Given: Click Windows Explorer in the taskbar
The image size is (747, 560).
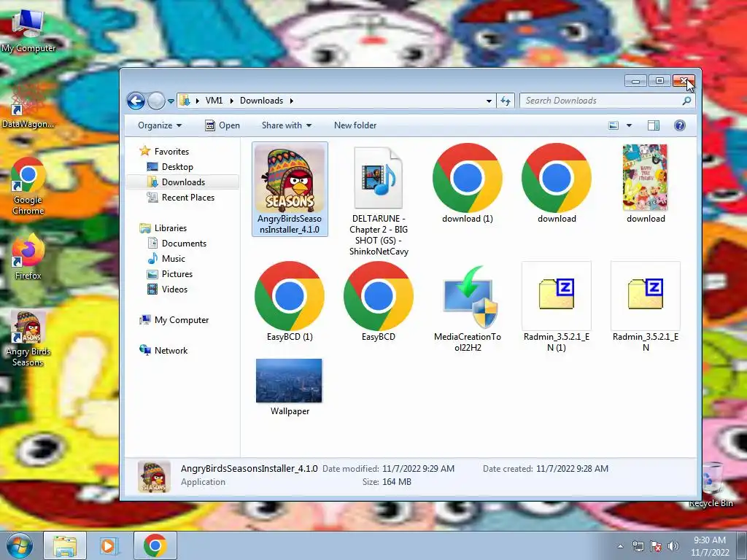Looking at the screenshot, I should tap(65, 545).
